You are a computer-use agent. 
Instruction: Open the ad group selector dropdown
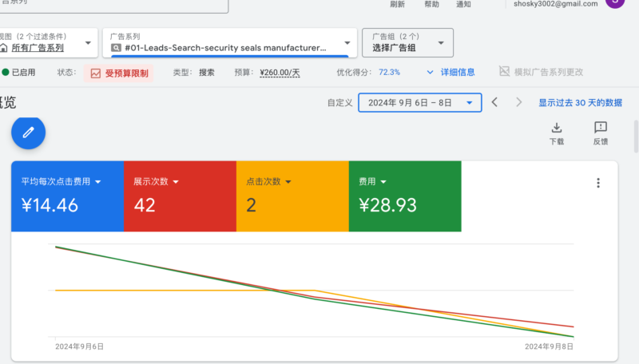(407, 42)
